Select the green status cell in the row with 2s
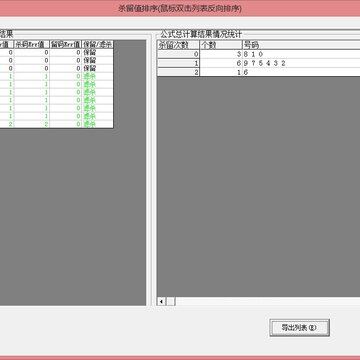360x360 pixels. (x=98, y=124)
